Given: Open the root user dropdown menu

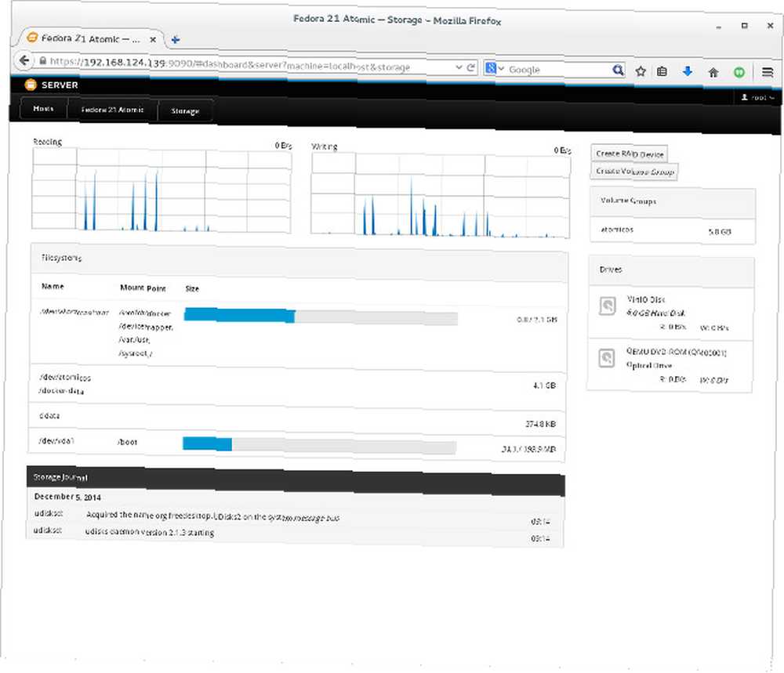Looking at the screenshot, I should click(x=757, y=97).
